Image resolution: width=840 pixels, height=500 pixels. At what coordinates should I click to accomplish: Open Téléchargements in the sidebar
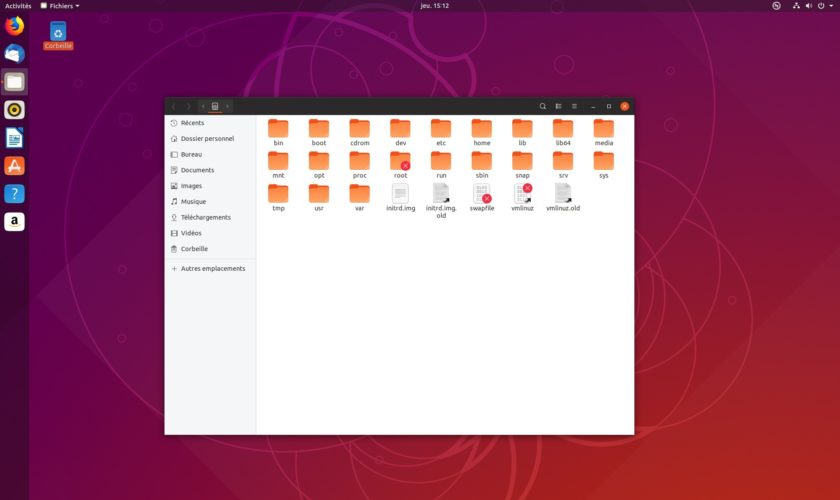tap(205, 217)
